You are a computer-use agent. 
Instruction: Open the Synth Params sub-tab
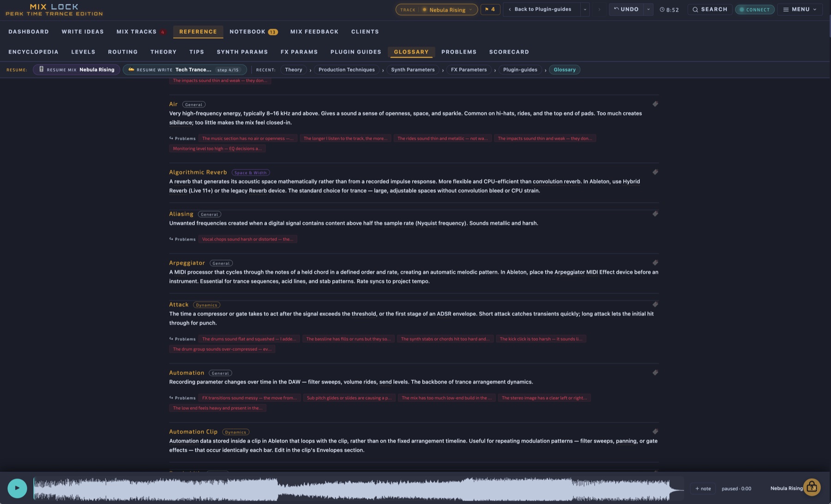point(242,52)
